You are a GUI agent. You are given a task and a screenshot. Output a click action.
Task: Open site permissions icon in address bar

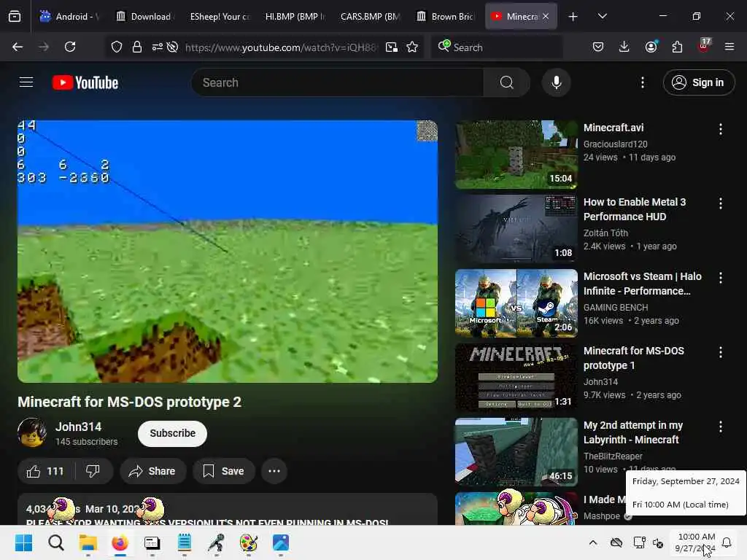point(158,47)
